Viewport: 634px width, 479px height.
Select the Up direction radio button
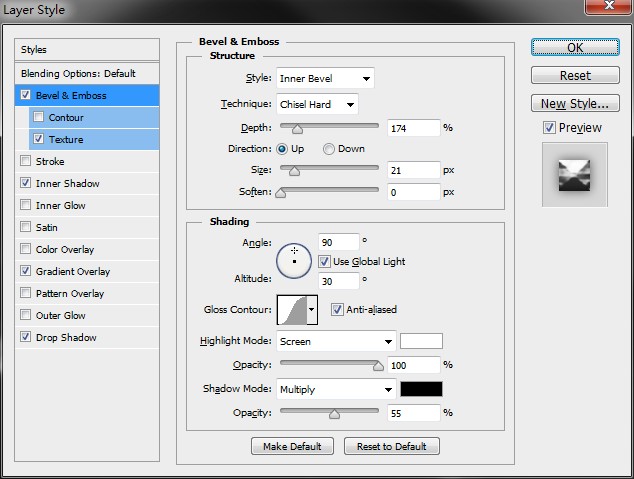pos(282,149)
